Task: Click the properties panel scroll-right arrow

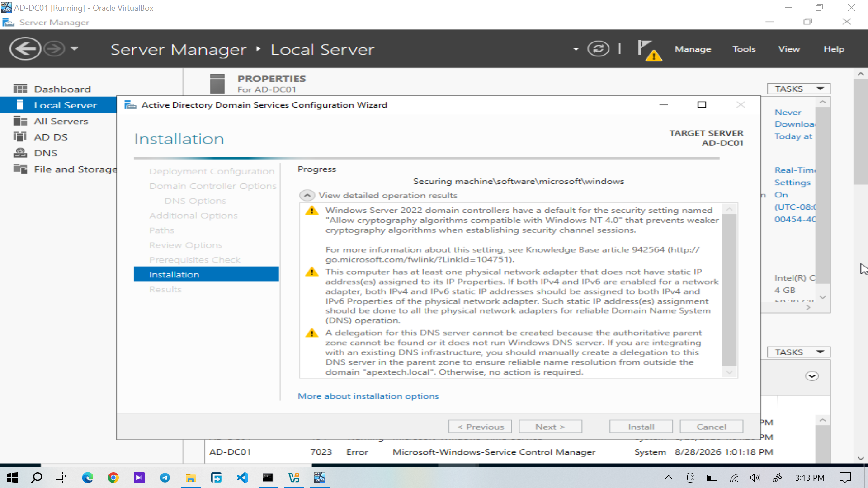Action: click(808, 307)
